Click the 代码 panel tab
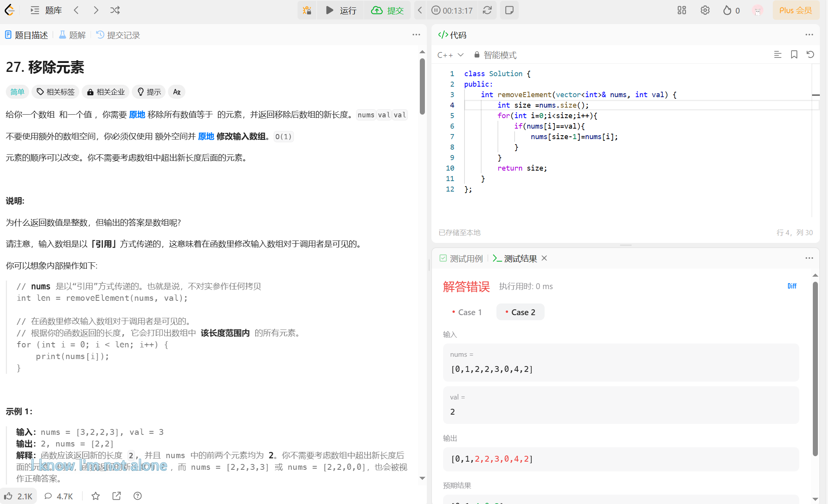 [x=452, y=35]
